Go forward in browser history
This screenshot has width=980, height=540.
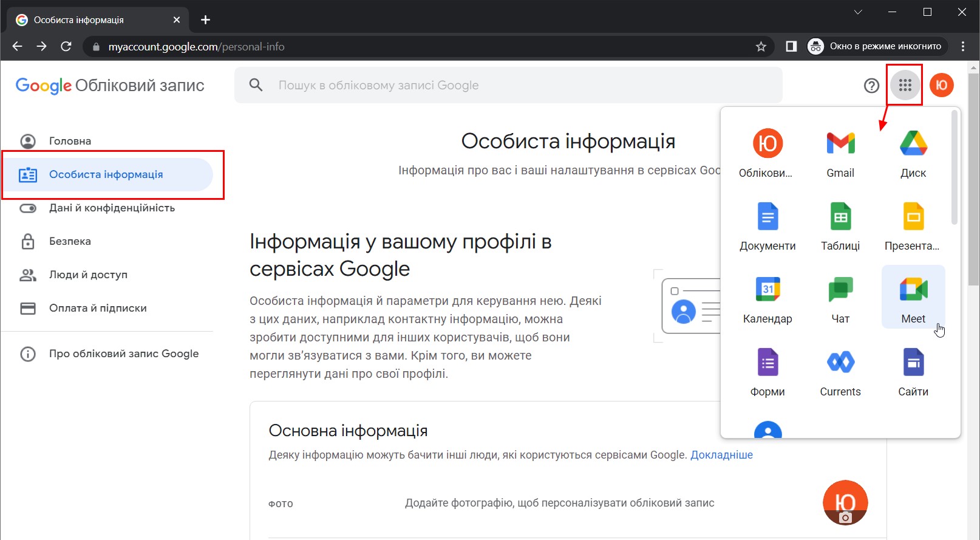(41, 47)
